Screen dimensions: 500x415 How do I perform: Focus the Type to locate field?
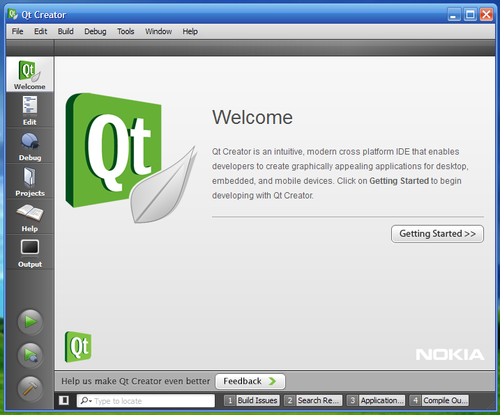146,400
